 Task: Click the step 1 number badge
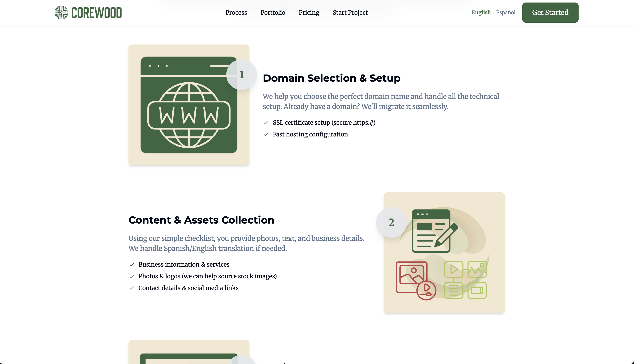[x=242, y=74]
